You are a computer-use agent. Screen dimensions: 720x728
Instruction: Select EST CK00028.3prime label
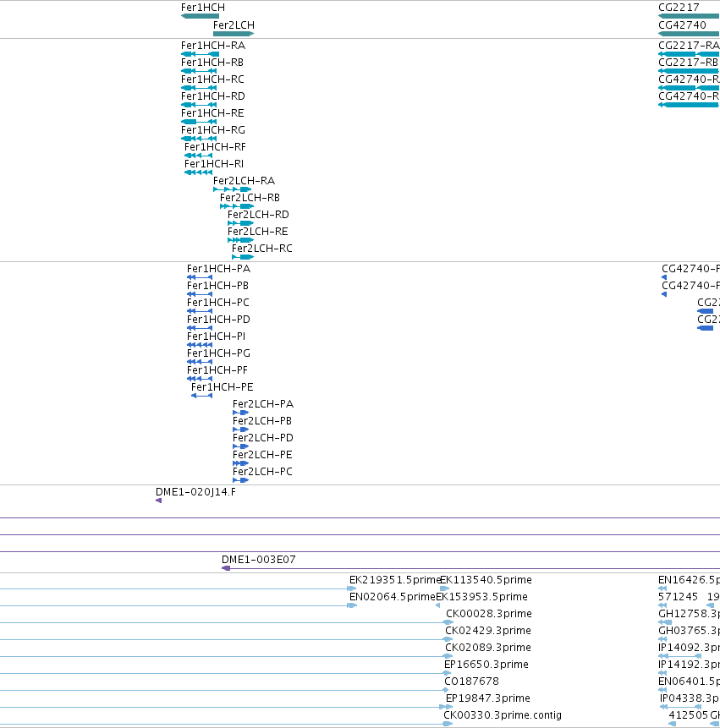coord(489,614)
